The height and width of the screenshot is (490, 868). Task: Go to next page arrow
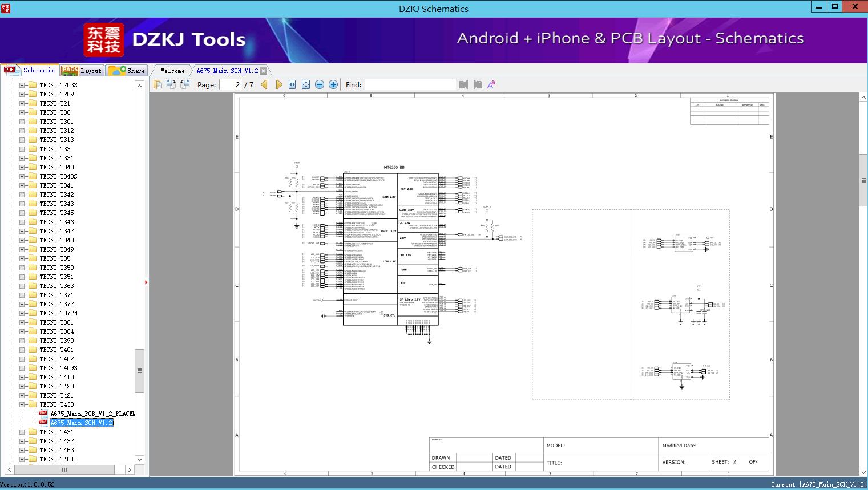point(278,84)
